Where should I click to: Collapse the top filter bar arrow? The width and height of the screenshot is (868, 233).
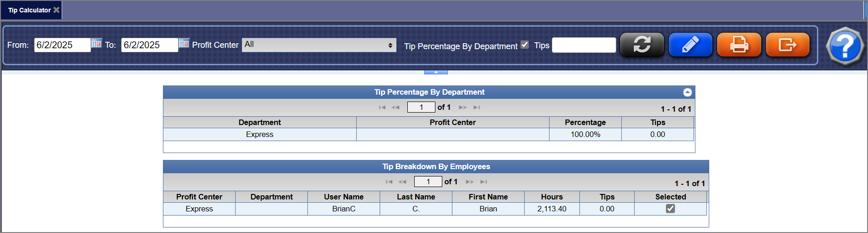[x=435, y=72]
